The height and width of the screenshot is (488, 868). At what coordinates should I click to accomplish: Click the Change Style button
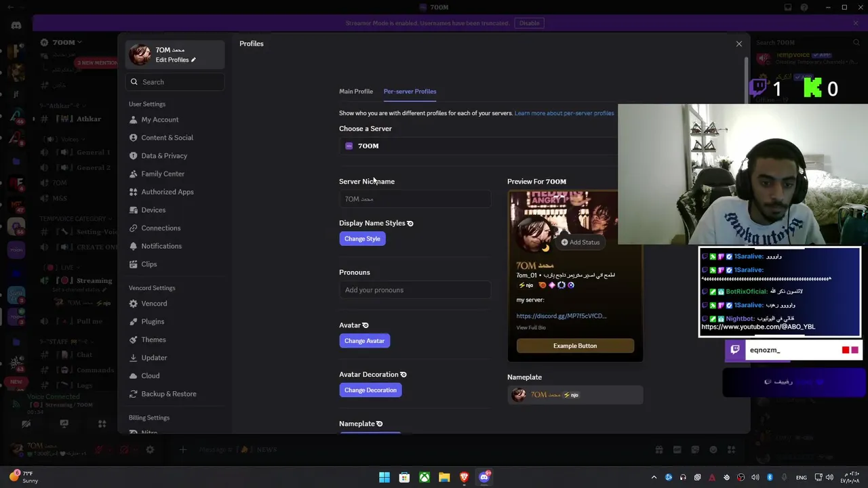(x=362, y=239)
